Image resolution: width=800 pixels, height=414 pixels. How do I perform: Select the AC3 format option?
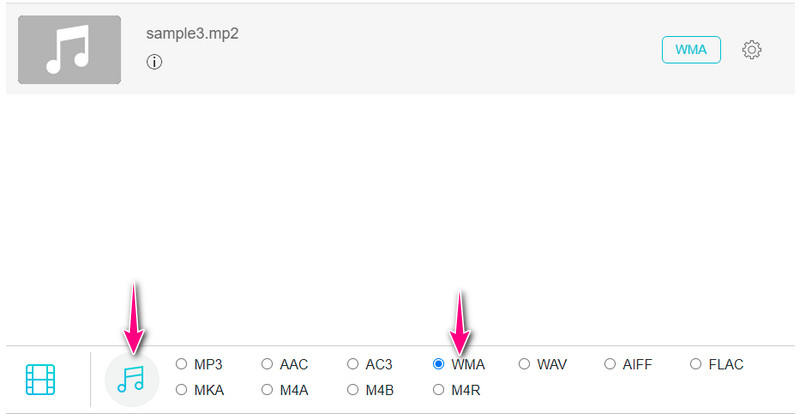[x=353, y=364]
